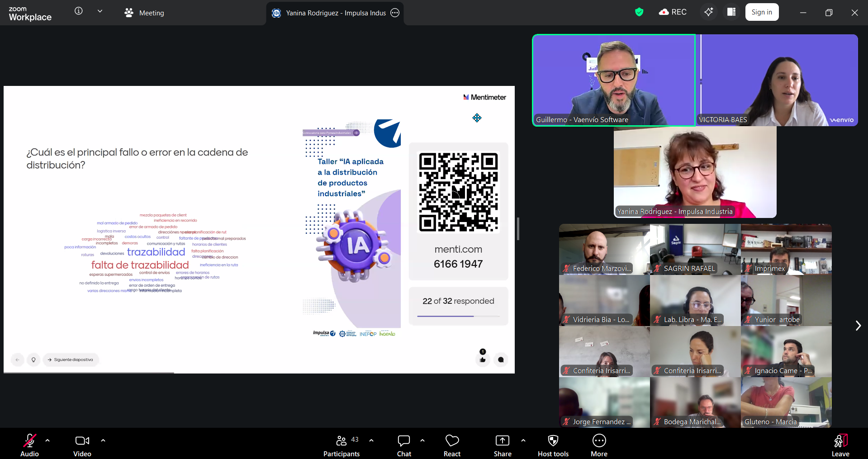This screenshot has width=868, height=459.
Task: Click the Sign in button
Action: (x=762, y=12)
